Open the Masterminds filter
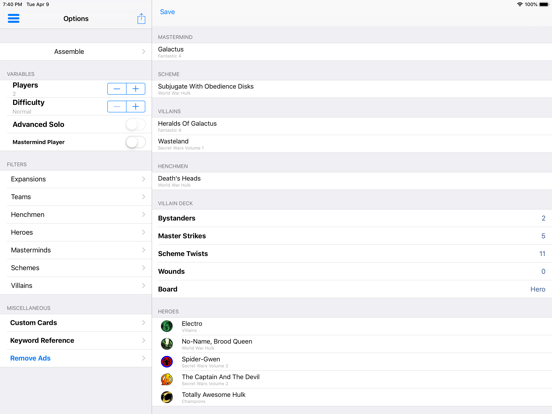 click(76, 250)
